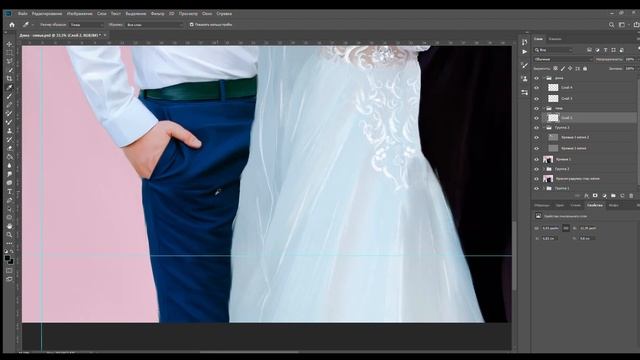Filter layers by adjustment icon
The width and height of the screenshot is (640, 360).
click(597, 50)
